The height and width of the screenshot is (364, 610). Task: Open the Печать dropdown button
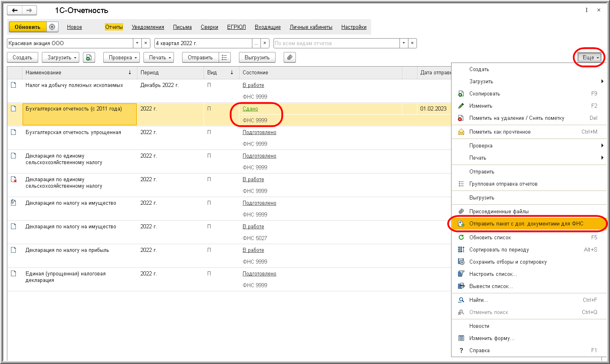(159, 58)
